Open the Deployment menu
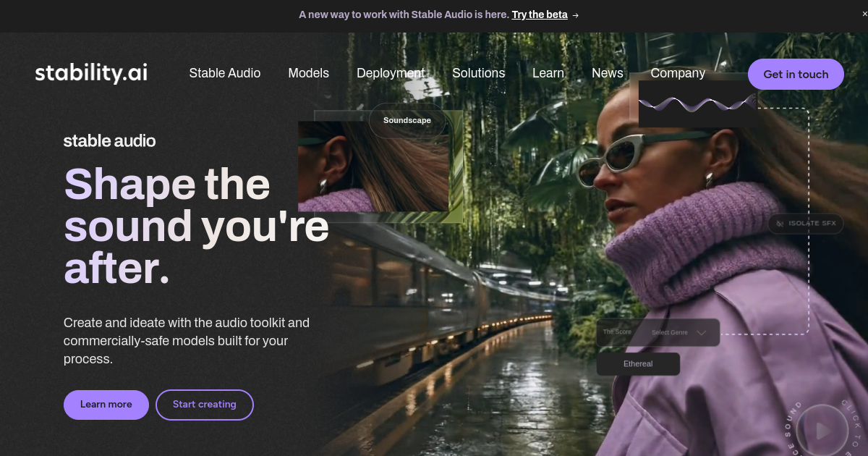Image resolution: width=868 pixels, height=456 pixels. [x=391, y=73]
